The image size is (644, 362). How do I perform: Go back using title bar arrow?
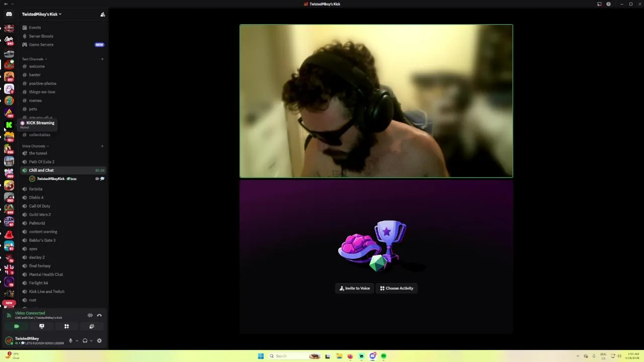(x=5, y=4)
